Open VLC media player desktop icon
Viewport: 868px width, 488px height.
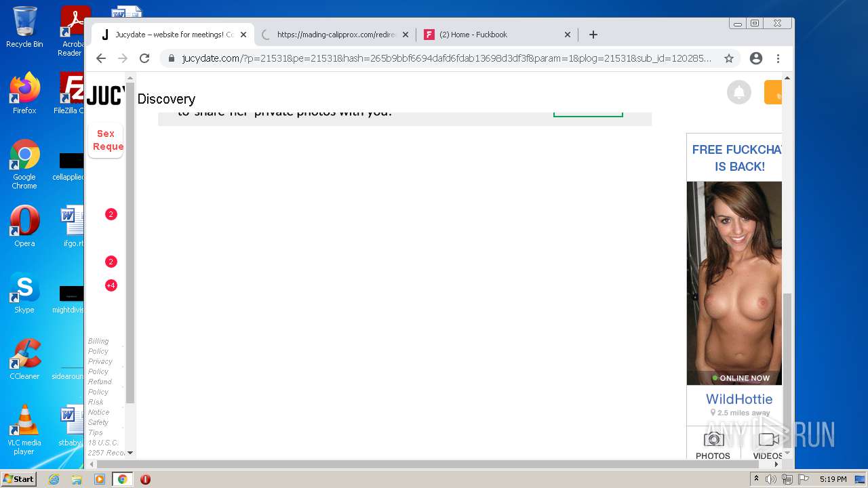24,430
